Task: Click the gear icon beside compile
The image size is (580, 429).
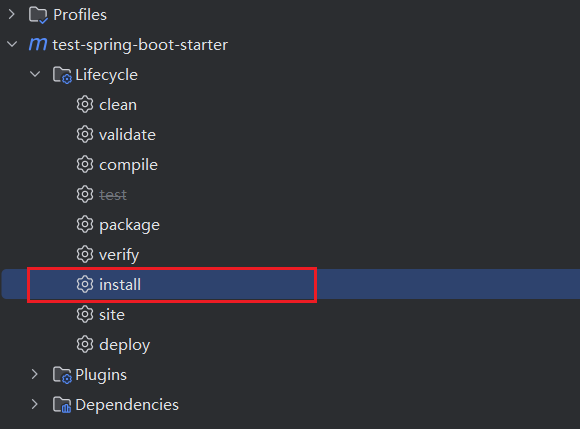Action: coord(85,165)
